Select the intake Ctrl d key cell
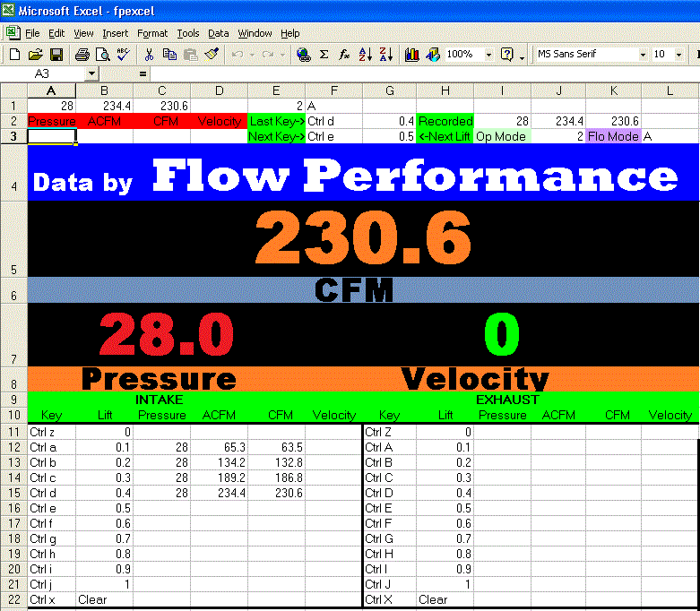The width and height of the screenshot is (700, 611). pyautogui.click(x=52, y=493)
